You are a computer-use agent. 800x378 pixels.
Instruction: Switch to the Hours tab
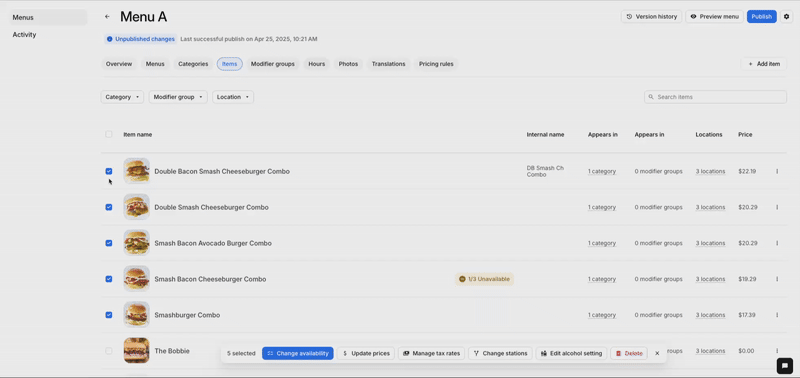tap(316, 64)
